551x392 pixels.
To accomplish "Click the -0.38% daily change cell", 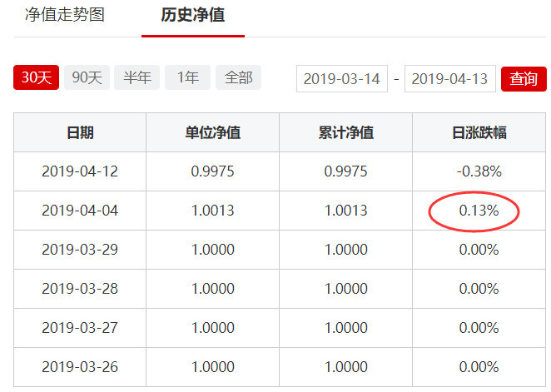I will (x=479, y=171).
